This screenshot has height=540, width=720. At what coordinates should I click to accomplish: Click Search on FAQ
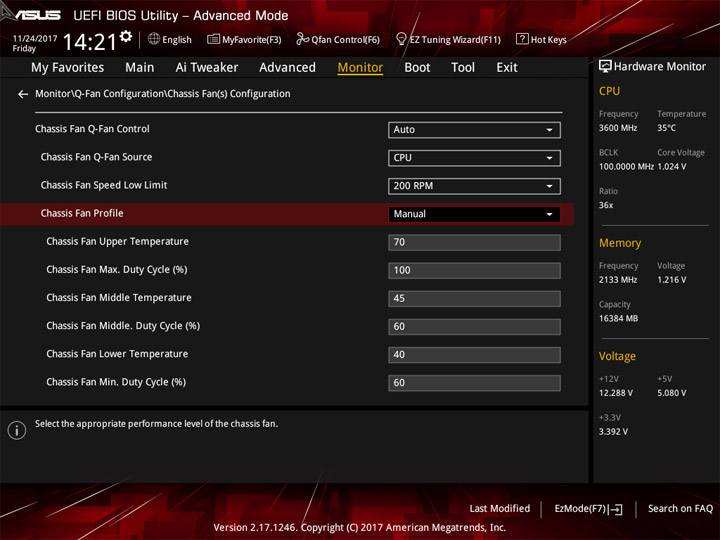click(x=680, y=509)
